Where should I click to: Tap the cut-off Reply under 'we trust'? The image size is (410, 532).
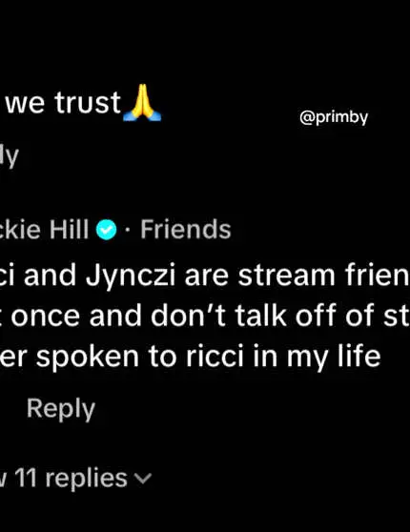coord(10,156)
